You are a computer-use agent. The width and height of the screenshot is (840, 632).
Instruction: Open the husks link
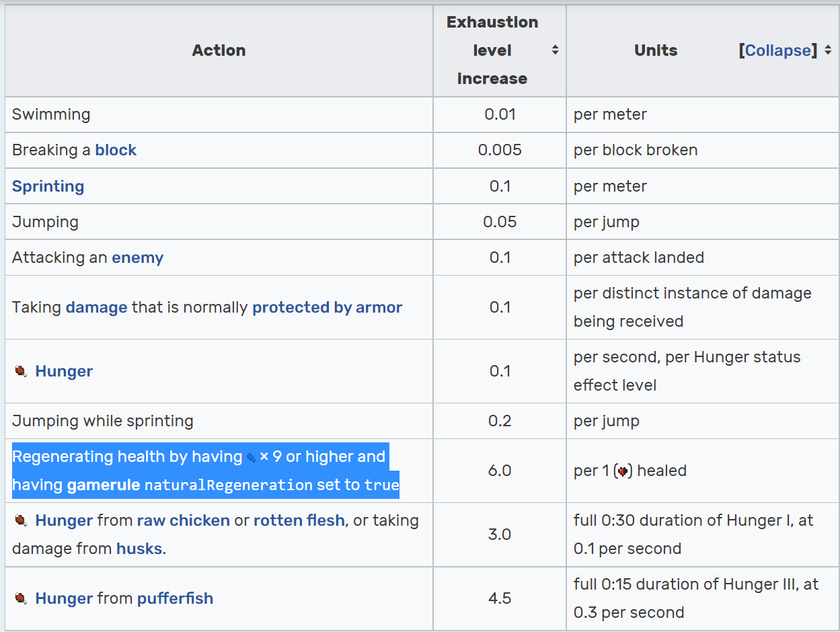click(x=139, y=549)
